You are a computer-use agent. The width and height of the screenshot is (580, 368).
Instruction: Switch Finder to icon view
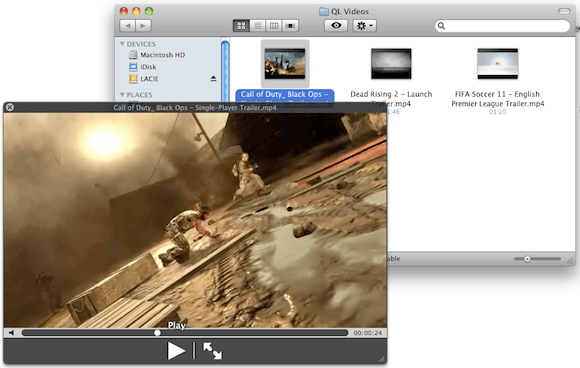[x=241, y=26]
